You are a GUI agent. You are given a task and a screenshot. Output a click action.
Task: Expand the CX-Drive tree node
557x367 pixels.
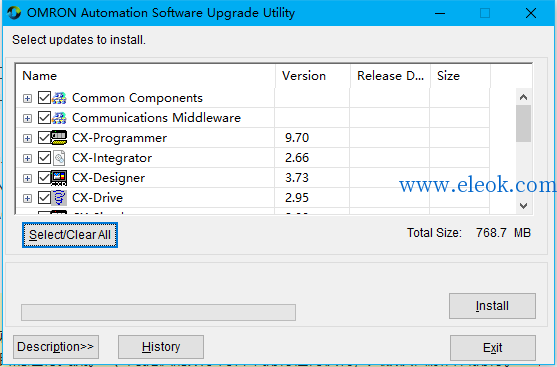pyautogui.click(x=27, y=198)
